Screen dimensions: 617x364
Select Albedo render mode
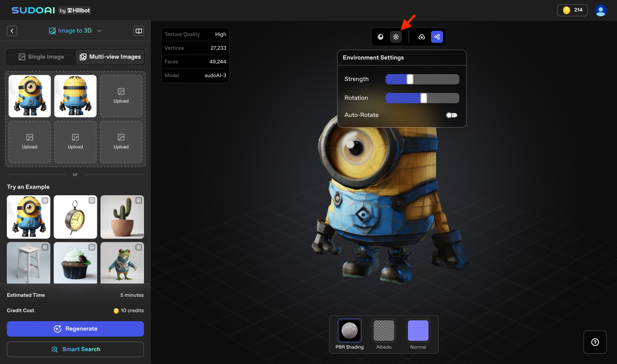384,334
